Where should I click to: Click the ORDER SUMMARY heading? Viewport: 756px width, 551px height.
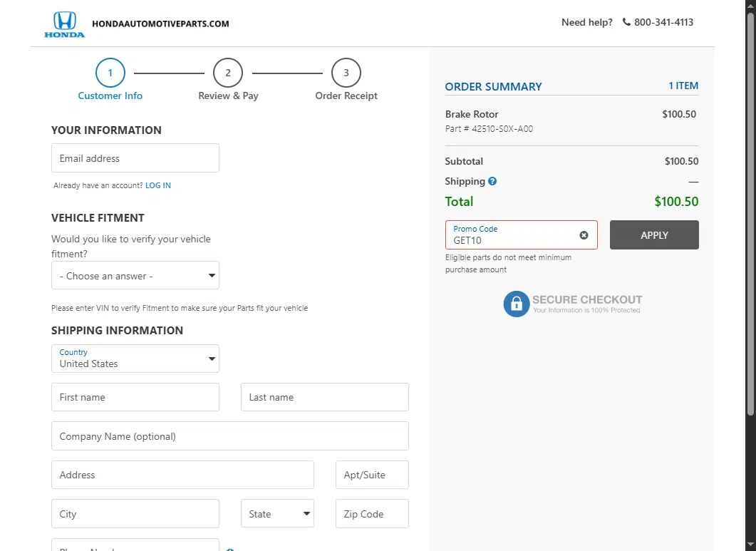pos(493,87)
